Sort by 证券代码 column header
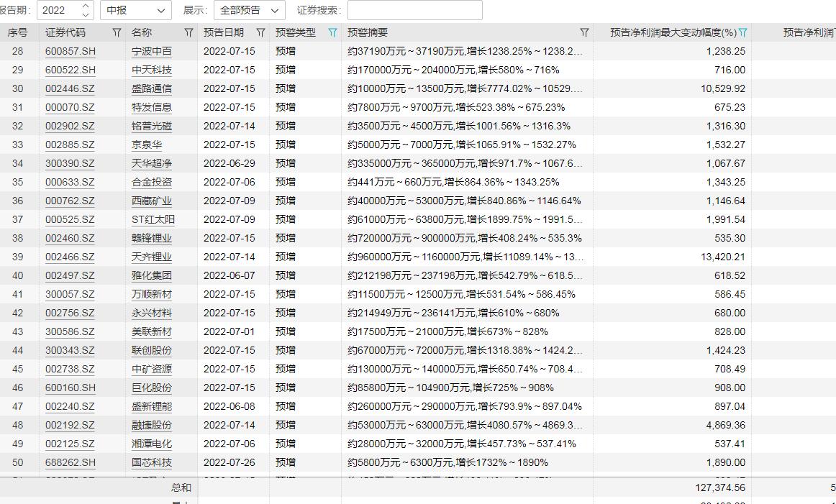Viewport: 836px width, 504px height. tap(65, 32)
